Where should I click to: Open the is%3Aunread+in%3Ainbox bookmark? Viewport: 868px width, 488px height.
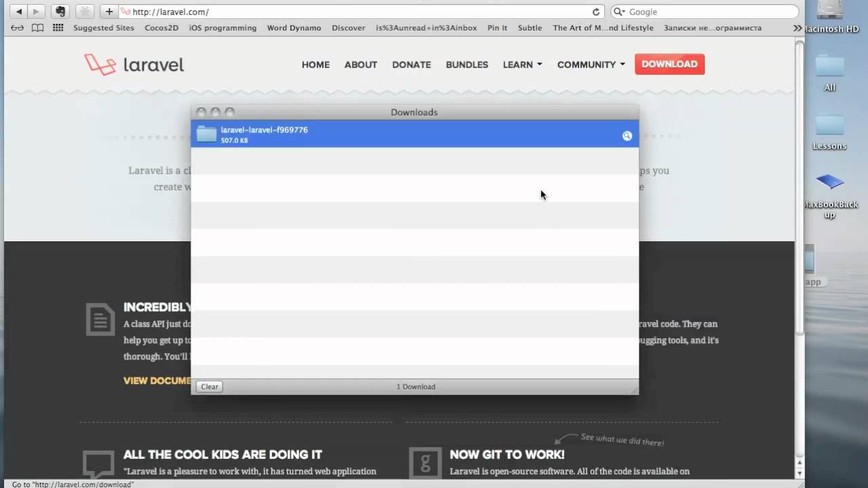[x=427, y=28]
